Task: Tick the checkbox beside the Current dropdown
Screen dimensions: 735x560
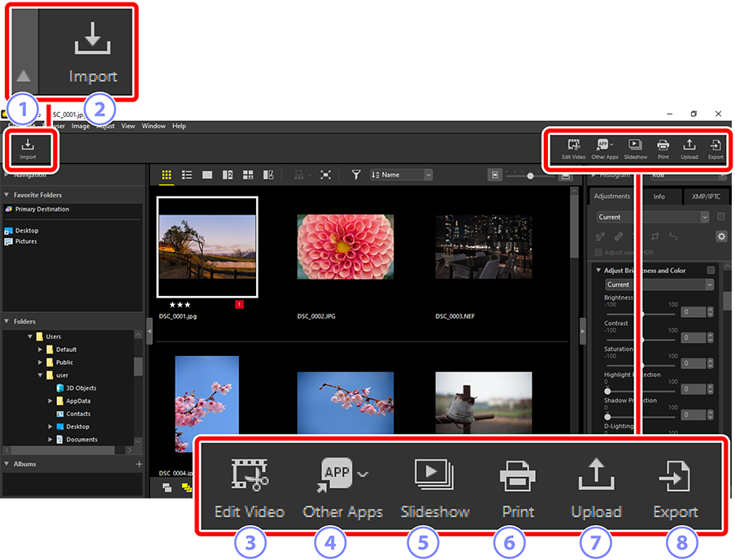Action: (x=720, y=217)
